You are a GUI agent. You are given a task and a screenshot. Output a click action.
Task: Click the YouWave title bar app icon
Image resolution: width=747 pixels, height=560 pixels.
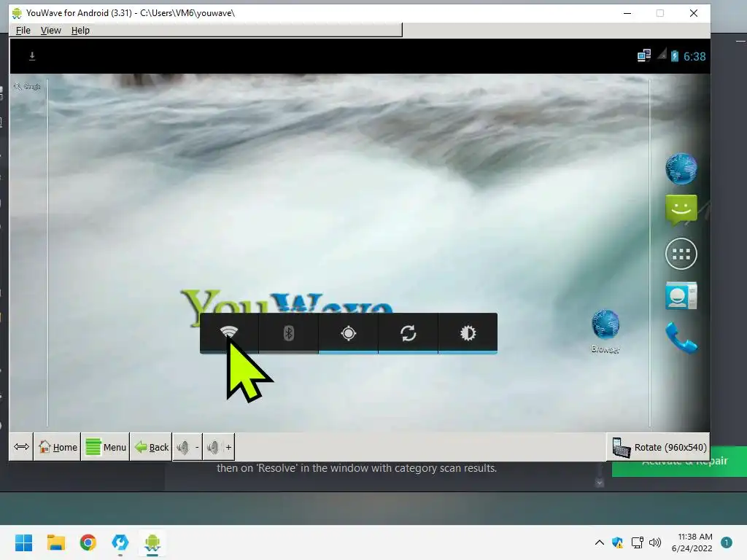point(17,13)
